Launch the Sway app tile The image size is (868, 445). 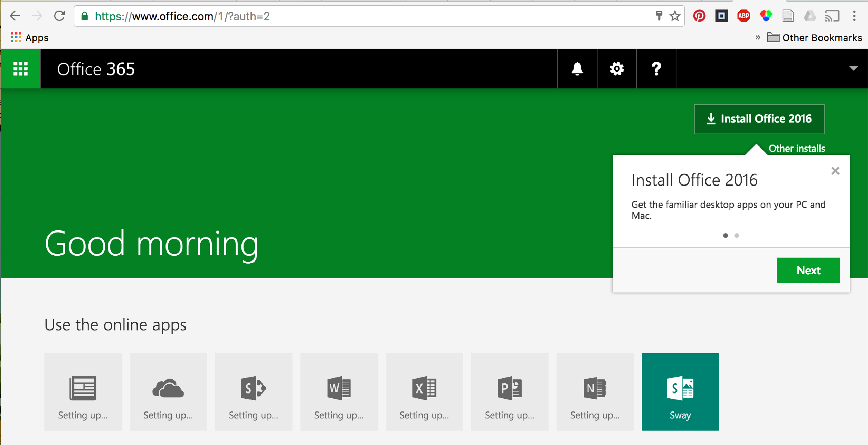click(680, 392)
